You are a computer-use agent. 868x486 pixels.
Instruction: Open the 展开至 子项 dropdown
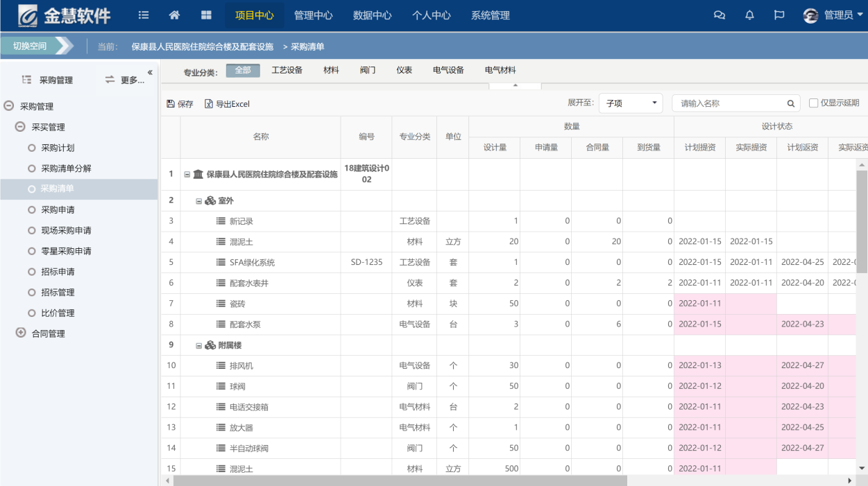630,103
